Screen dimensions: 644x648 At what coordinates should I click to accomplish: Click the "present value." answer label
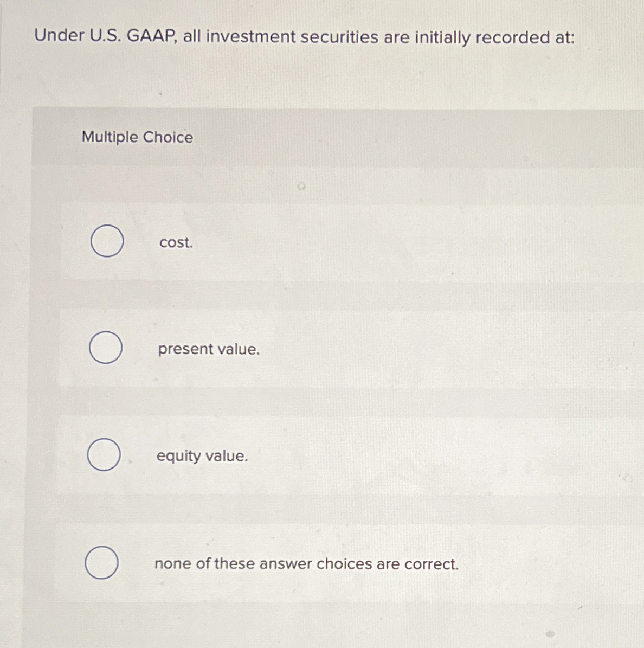click(209, 350)
